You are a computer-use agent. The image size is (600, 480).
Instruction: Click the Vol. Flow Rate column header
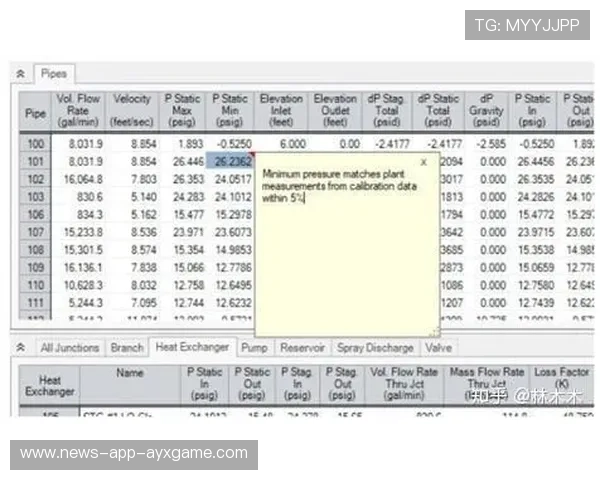78,112
